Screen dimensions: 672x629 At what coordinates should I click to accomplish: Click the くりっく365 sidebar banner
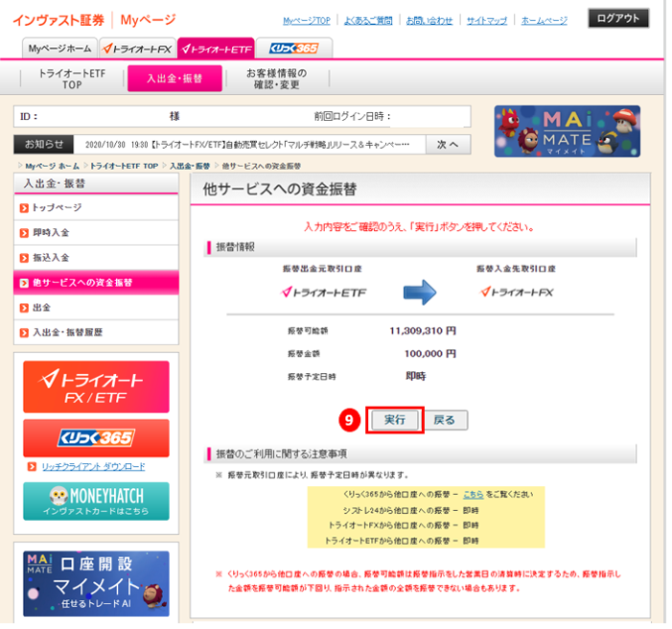pyautogui.click(x=96, y=438)
